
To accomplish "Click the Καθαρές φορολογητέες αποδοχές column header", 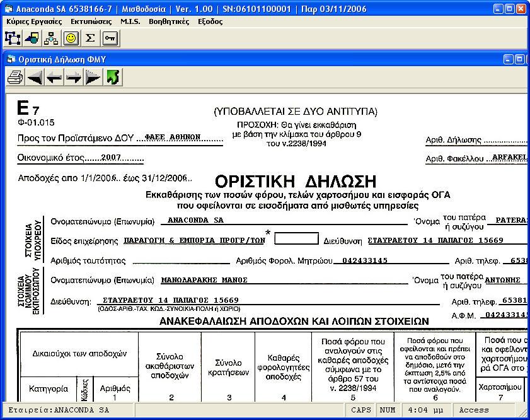I will point(283,367).
